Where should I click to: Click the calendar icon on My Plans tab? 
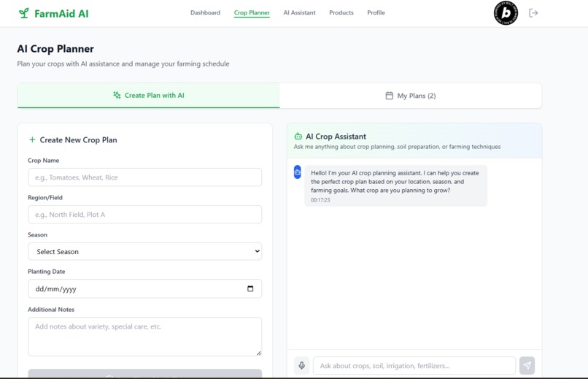pyautogui.click(x=390, y=96)
